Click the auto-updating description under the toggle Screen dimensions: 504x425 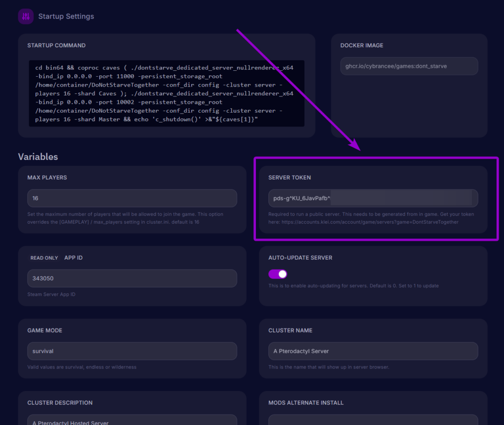(x=353, y=286)
